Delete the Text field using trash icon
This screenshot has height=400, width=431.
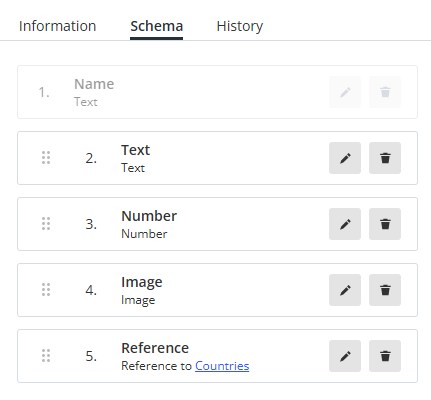pos(385,158)
